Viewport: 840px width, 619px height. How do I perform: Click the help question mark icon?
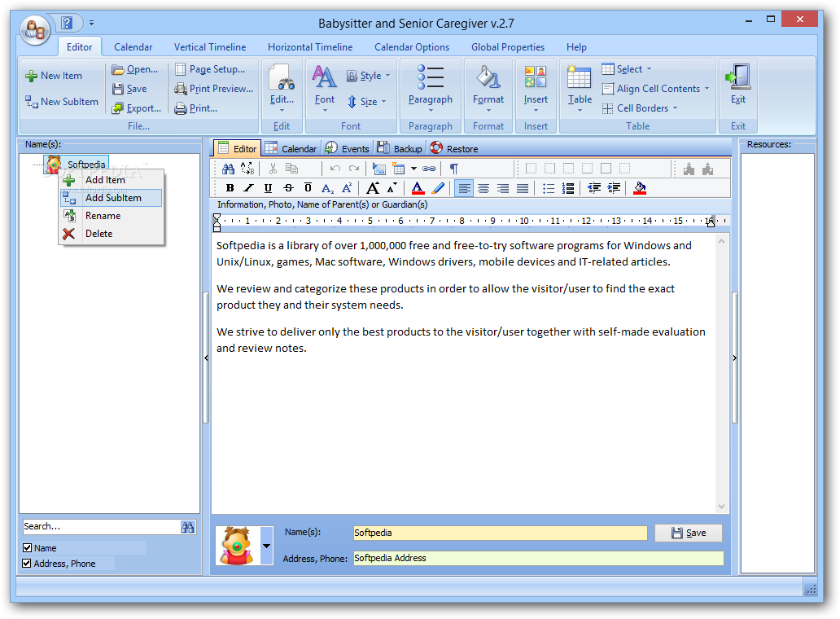(67, 23)
